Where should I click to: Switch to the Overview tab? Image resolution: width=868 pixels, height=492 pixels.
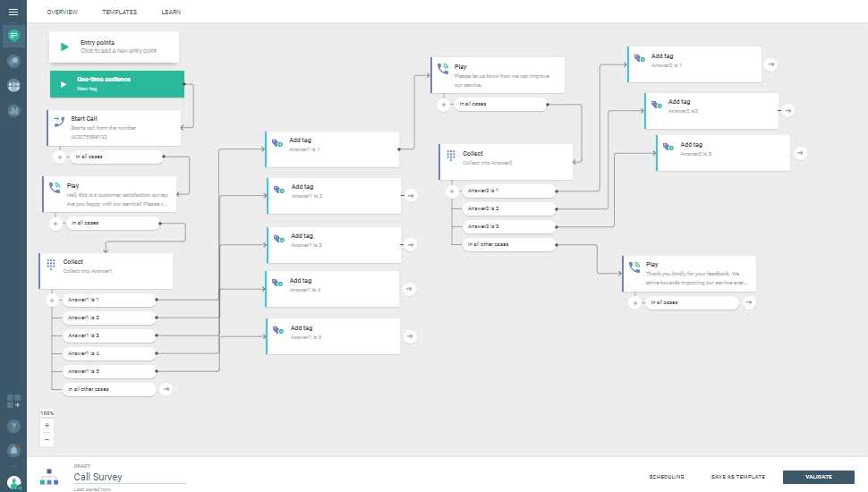coord(62,12)
